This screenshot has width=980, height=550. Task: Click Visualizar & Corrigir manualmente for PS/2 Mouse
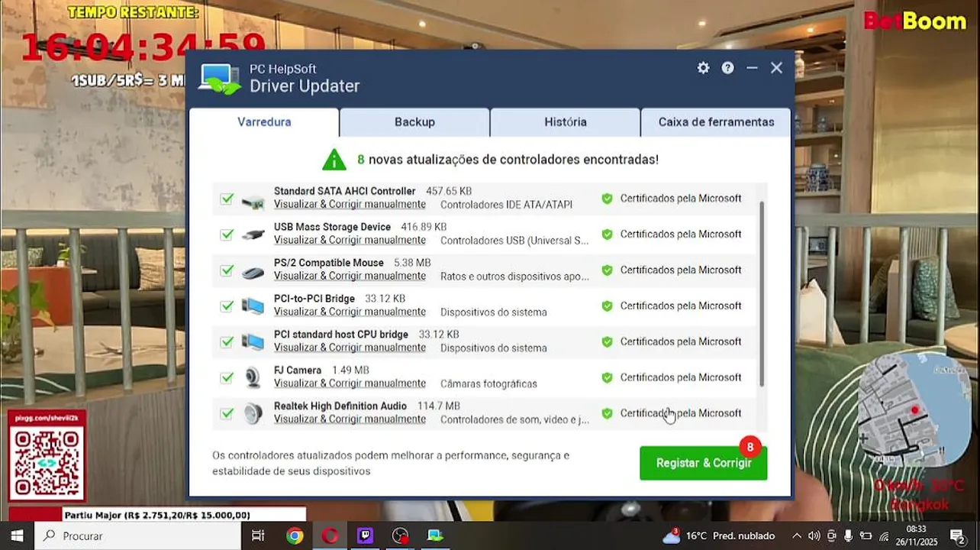click(350, 277)
